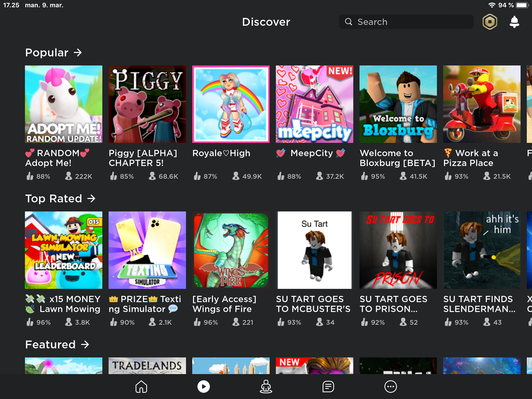
Task: Click the 17.25 clock in the status bar
Action: tap(11, 5)
